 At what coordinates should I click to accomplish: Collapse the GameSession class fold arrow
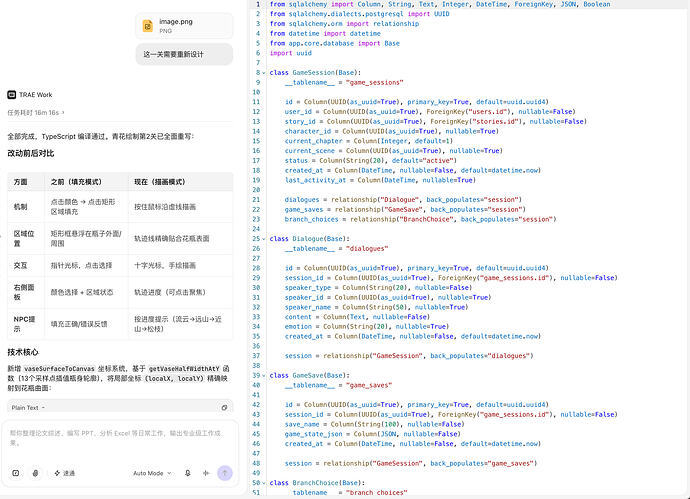pyautogui.click(x=264, y=73)
